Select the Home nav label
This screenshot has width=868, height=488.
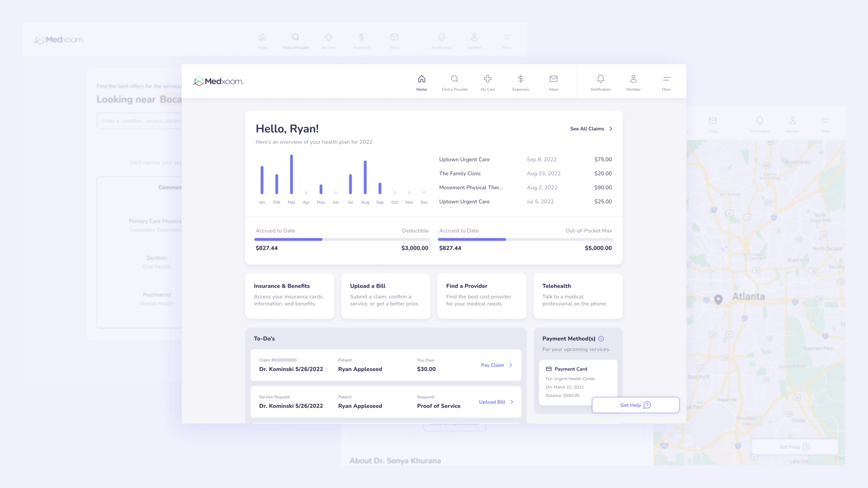click(x=421, y=89)
